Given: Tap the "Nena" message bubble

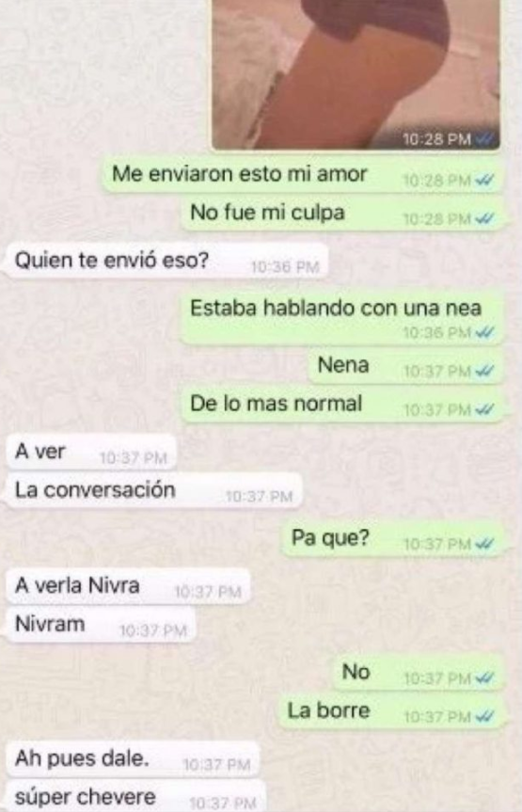Looking at the screenshot, I should pyautogui.click(x=405, y=366).
